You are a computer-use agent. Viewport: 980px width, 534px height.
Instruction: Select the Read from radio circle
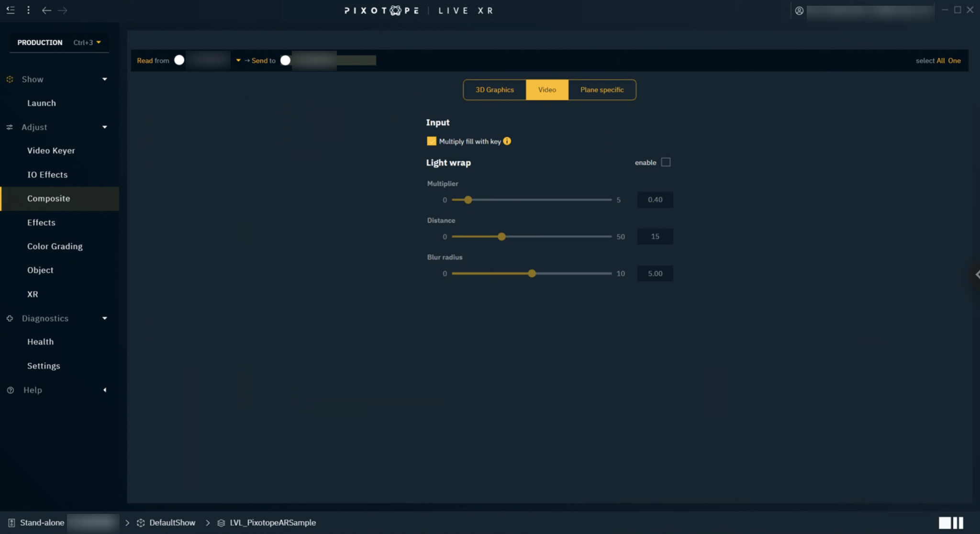[179, 60]
